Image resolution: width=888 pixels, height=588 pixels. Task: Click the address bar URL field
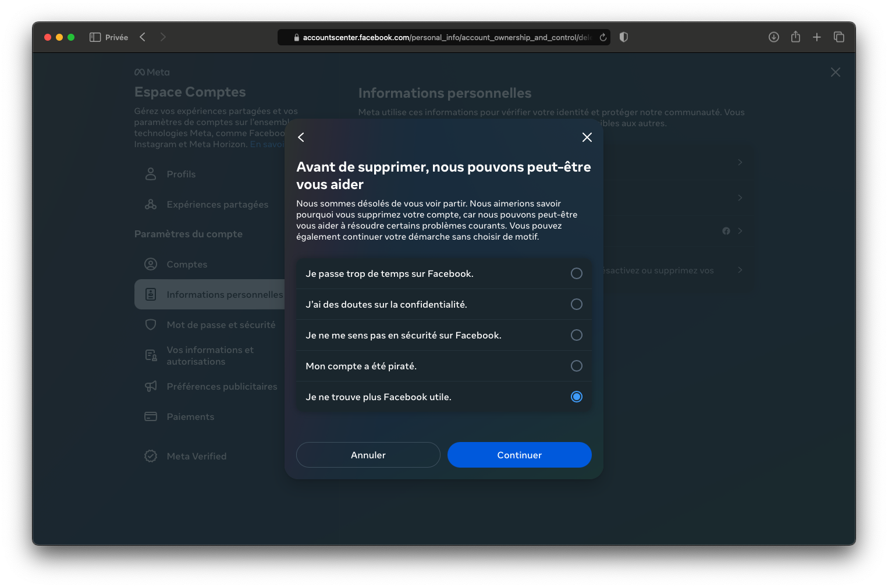point(444,37)
